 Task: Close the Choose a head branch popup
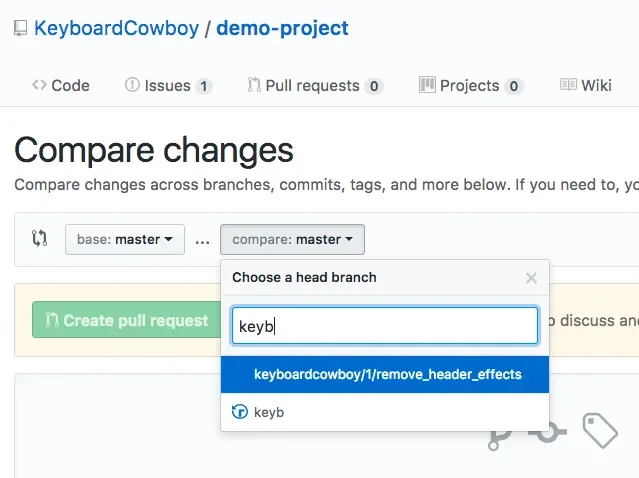pyautogui.click(x=531, y=278)
